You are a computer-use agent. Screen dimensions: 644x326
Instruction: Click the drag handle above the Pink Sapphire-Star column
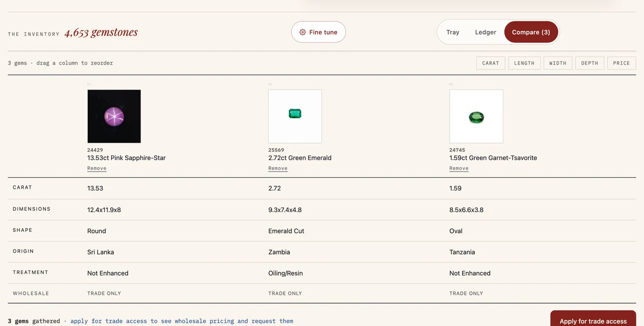89,84
